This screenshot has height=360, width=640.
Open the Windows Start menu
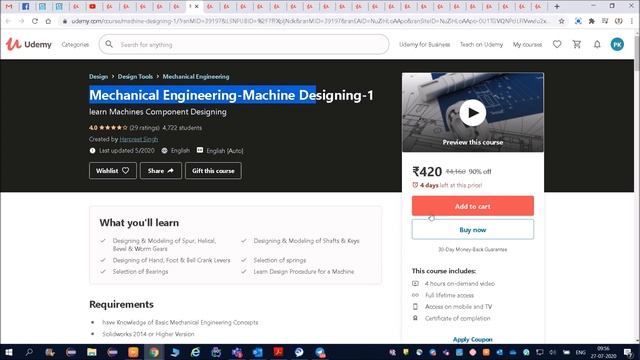pos(9,352)
